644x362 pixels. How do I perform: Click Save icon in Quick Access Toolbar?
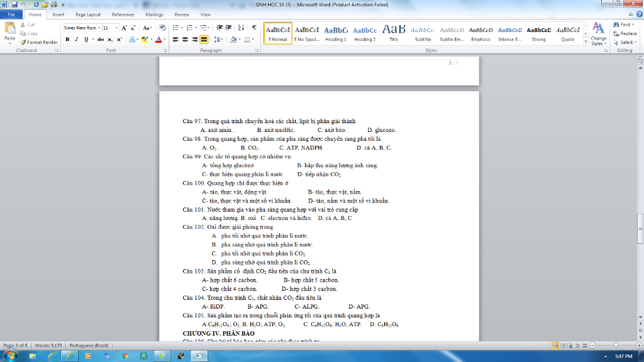click(x=15, y=4)
